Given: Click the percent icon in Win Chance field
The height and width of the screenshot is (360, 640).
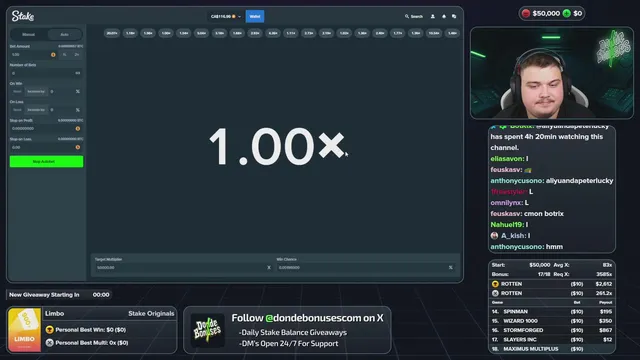Looking at the screenshot, I should tap(451, 267).
